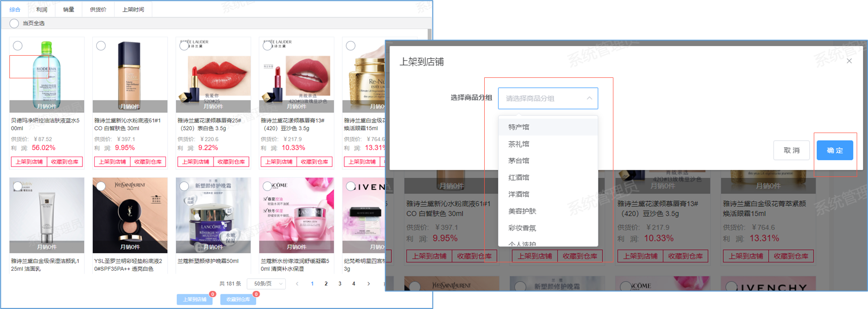
Task: Sort products by 供货价 tab
Action: [x=98, y=9]
